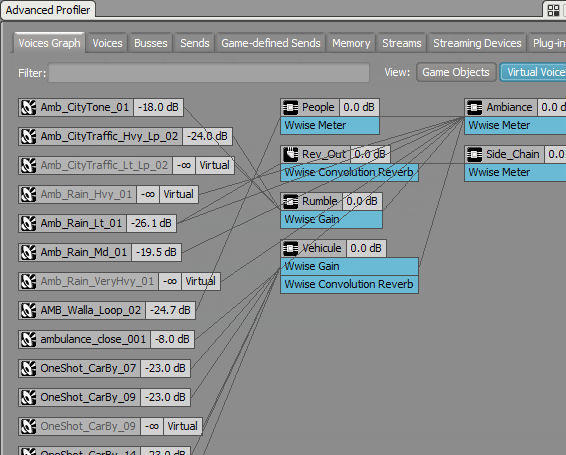The image size is (566, 455).
Task: Toggle the Virtual Voices view button
Action: coord(534,72)
